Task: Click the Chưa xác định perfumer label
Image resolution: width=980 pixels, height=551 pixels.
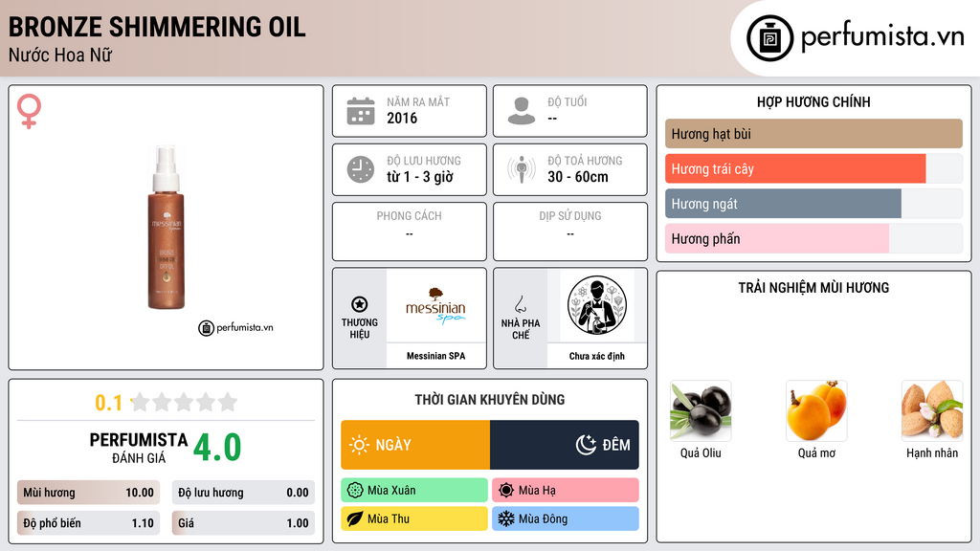Action: (x=597, y=356)
